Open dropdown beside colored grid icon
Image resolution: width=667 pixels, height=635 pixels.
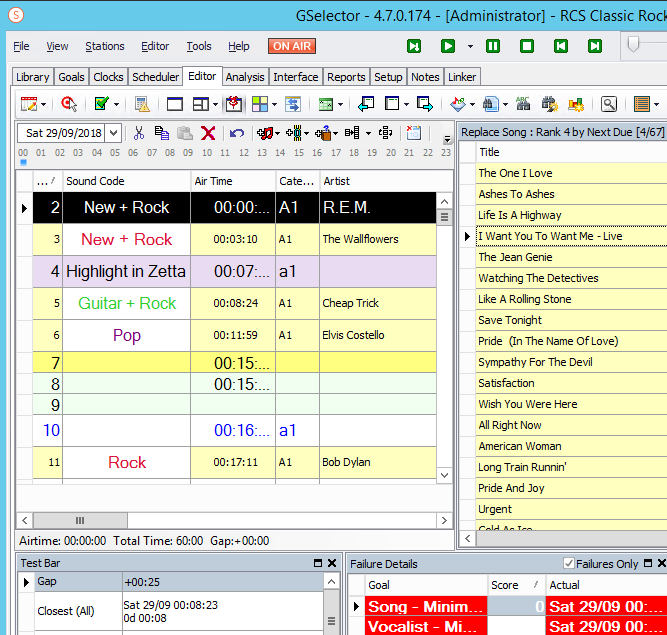click(274, 104)
